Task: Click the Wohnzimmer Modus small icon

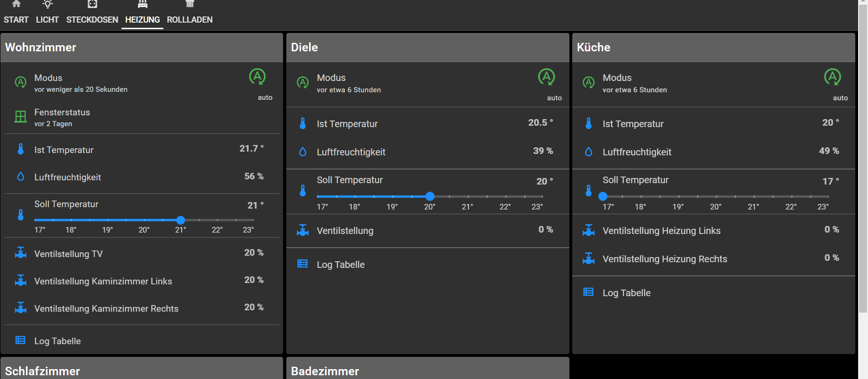Action: coord(21,82)
